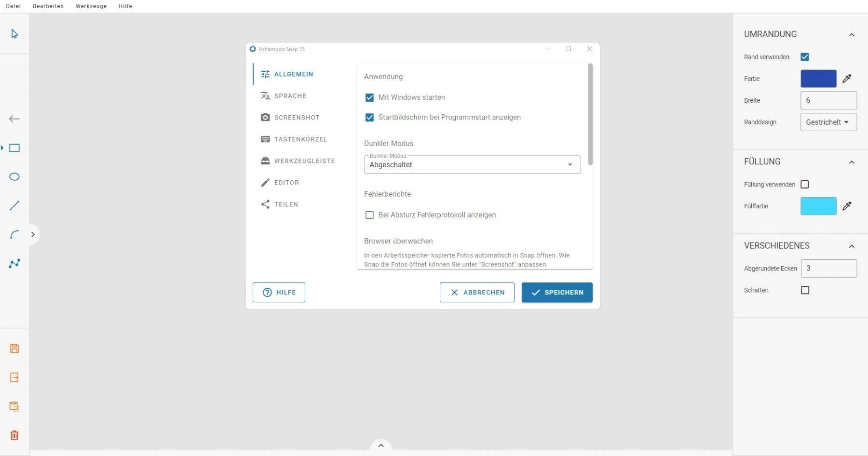Screen dimensions: 868x456
Task: Open the Dunkler Modus dropdown
Action: tap(472, 164)
